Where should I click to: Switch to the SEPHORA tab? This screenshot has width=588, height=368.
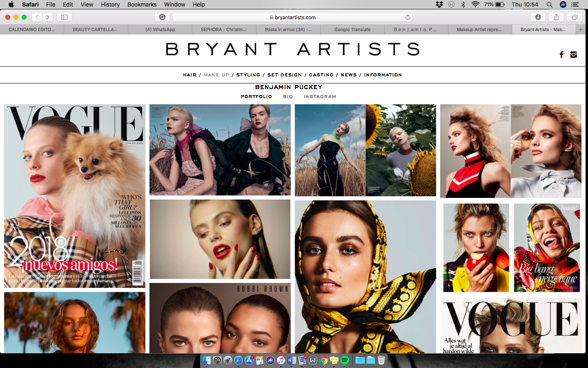click(x=224, y=29)
